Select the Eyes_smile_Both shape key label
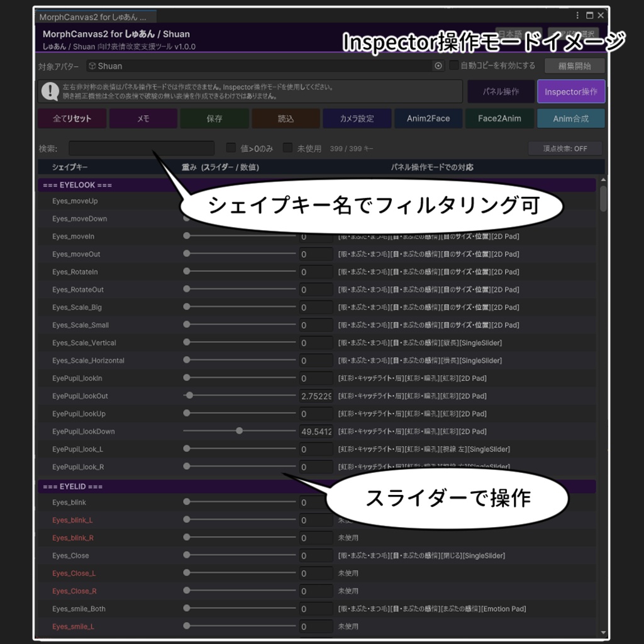644x644 pixels. click(x=79, y=609)
